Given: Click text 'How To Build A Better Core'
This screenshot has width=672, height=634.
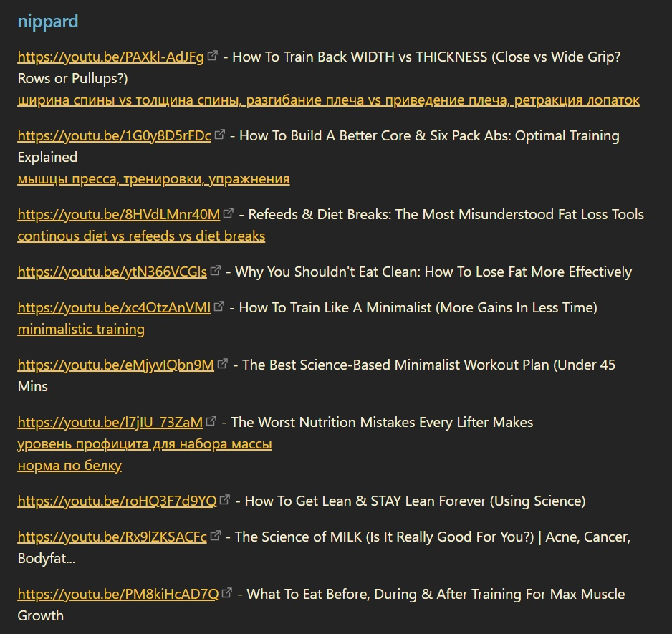Looking at the screenshot, I should [x=325, y=136].
